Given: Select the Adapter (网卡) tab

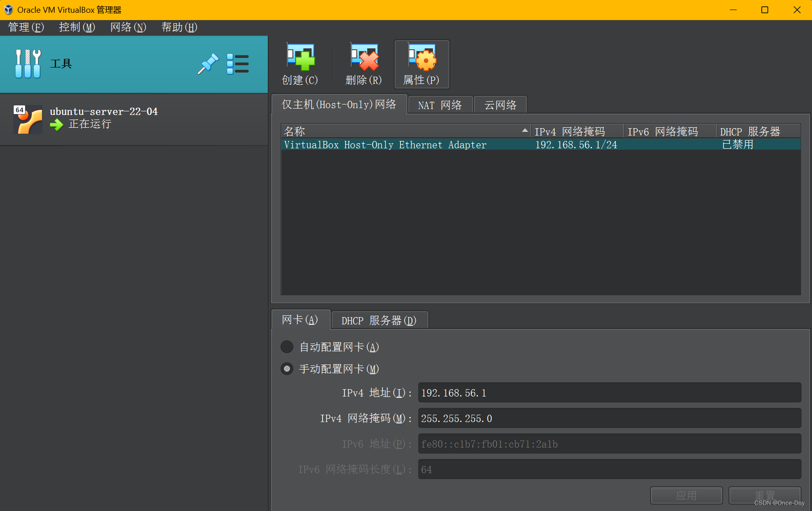Looking at the screenshot, I should (x=300, y=319).
